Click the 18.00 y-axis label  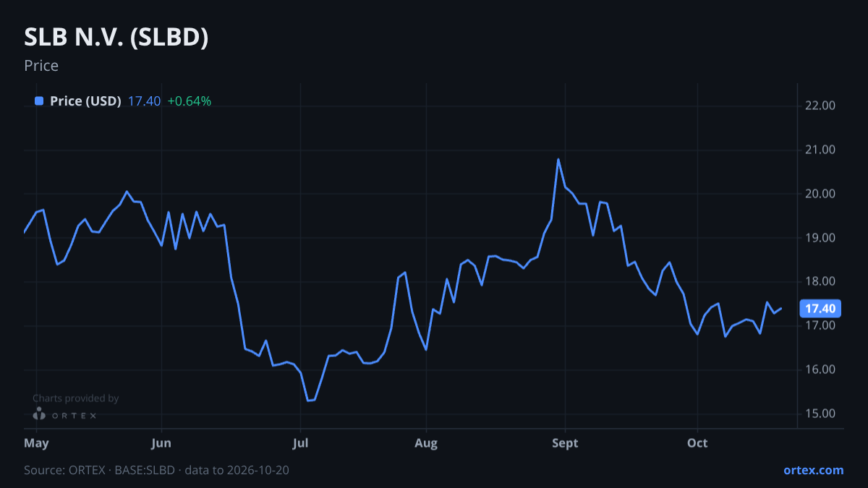tap(820, 282)
